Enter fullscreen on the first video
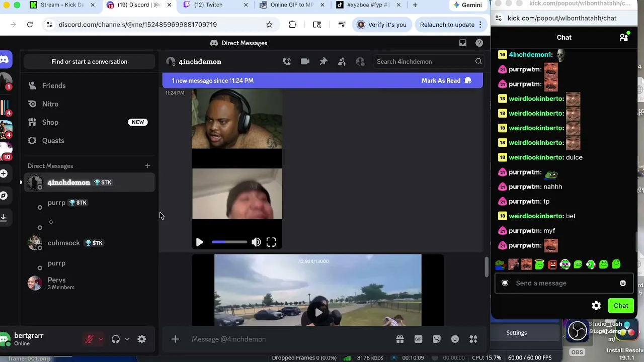 (271, 242)
